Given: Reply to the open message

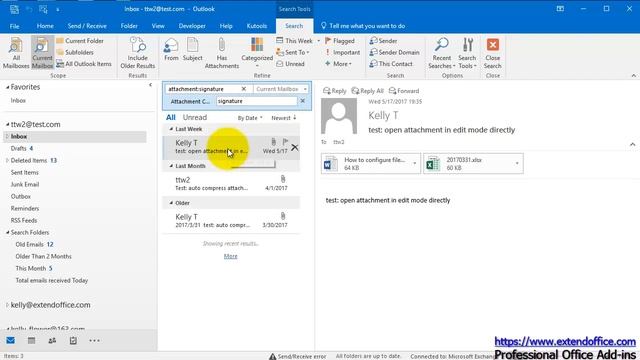Looking at the screenshot, I should (x=334, y=91).
